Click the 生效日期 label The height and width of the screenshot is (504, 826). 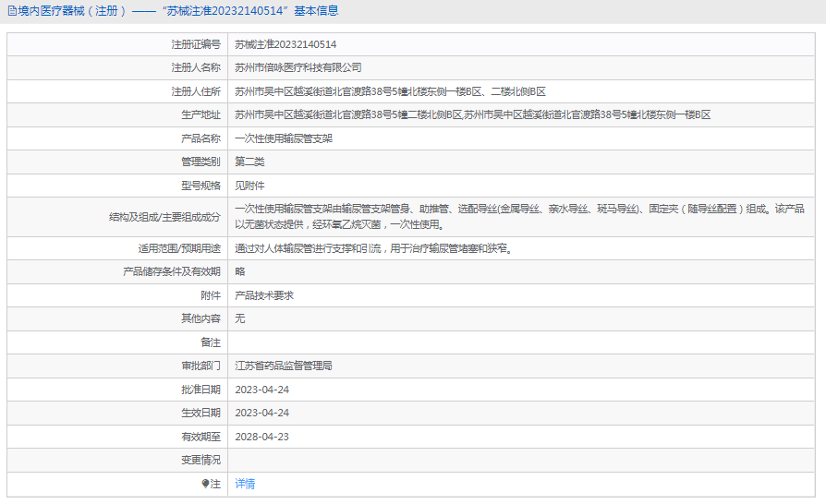pos(200,413)
